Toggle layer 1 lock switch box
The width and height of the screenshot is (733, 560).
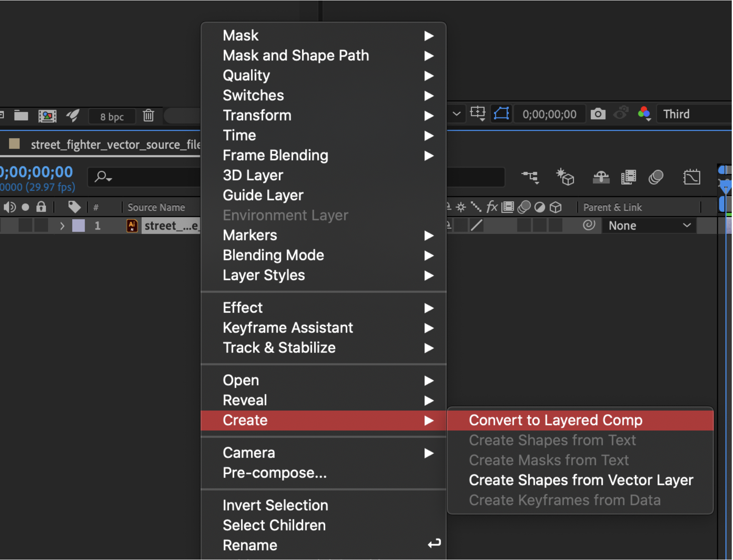[41, 225]
